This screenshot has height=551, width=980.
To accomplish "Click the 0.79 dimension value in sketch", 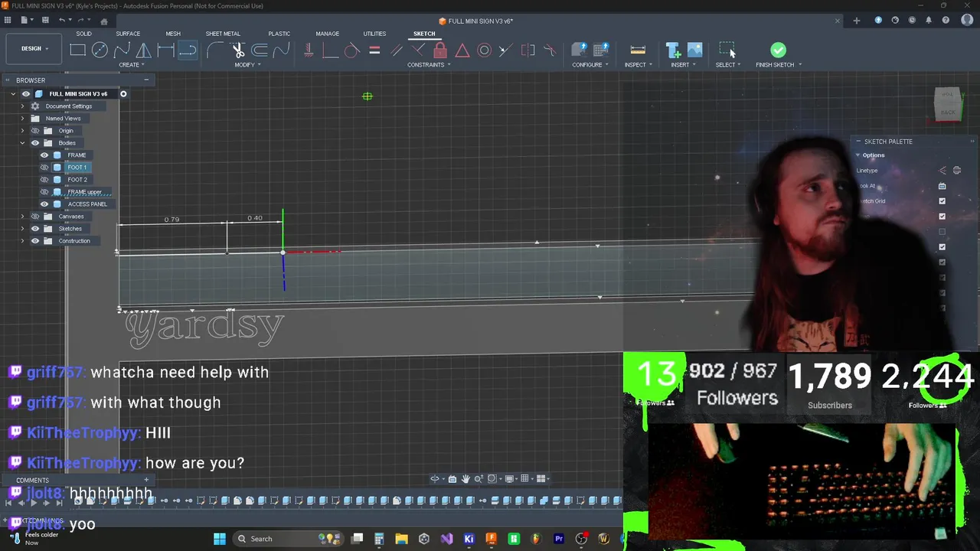I will point(171,220).
